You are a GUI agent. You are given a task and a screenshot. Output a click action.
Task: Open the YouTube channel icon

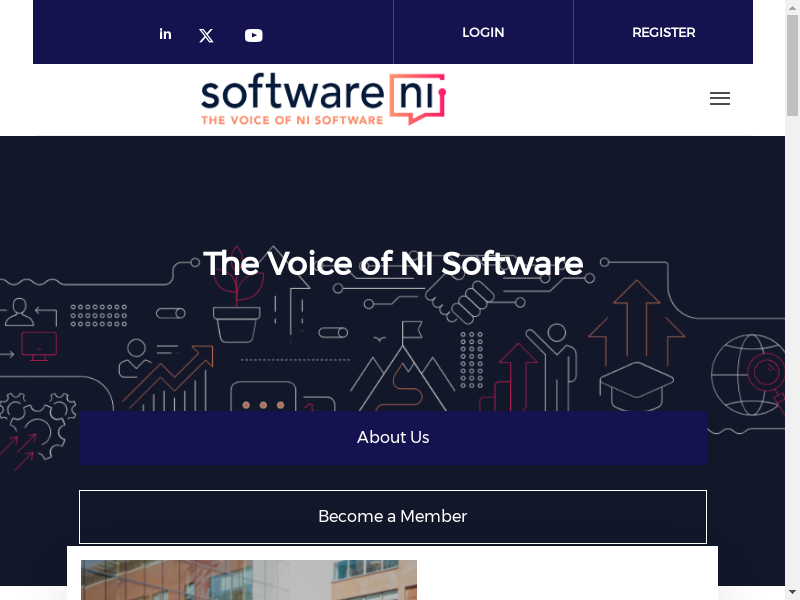click(x=254, y=35)
